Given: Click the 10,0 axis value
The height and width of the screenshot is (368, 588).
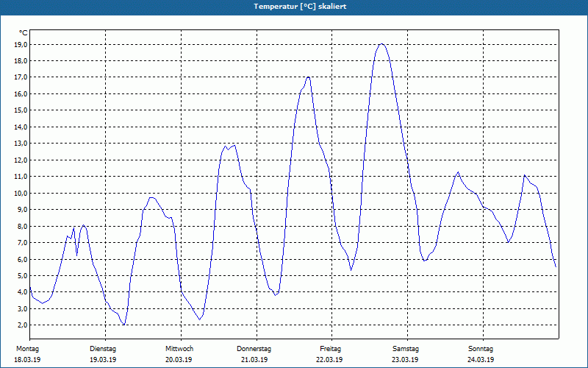Looking at the screenshot, I should 21,193.
